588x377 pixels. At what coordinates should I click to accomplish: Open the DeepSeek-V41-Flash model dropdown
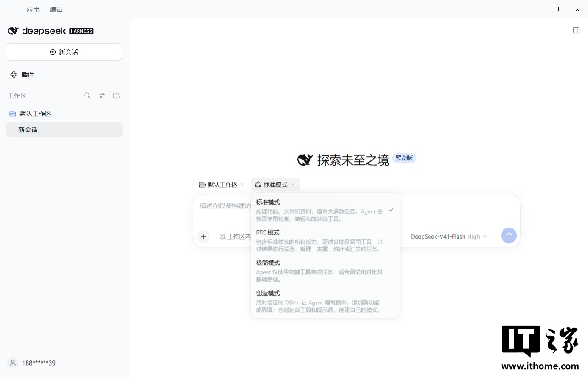tap(449, 236)
